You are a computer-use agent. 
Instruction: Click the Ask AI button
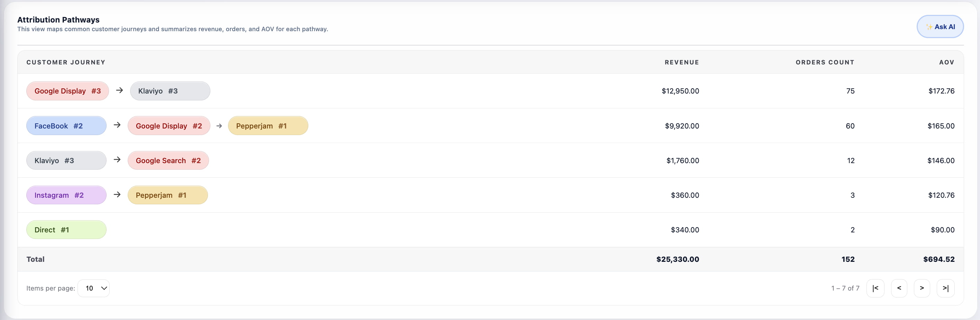(x=940, y=27)
